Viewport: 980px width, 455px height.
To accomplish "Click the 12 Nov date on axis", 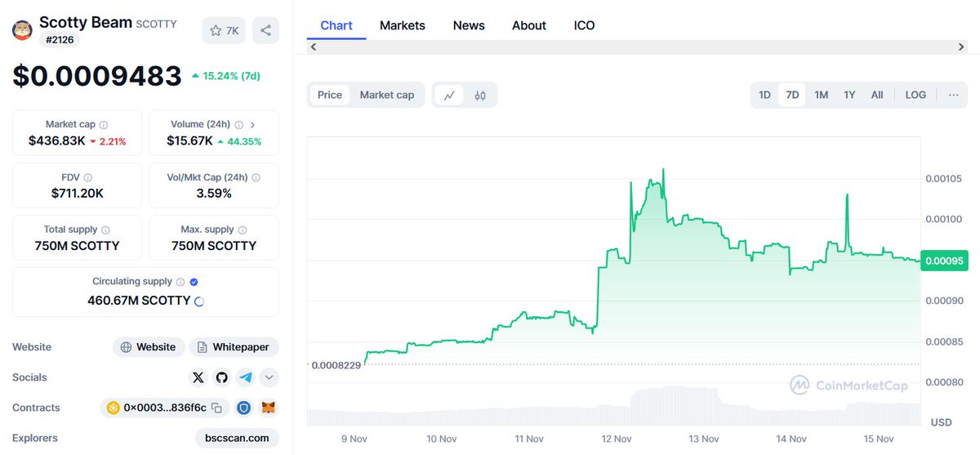I will point(617,439).
